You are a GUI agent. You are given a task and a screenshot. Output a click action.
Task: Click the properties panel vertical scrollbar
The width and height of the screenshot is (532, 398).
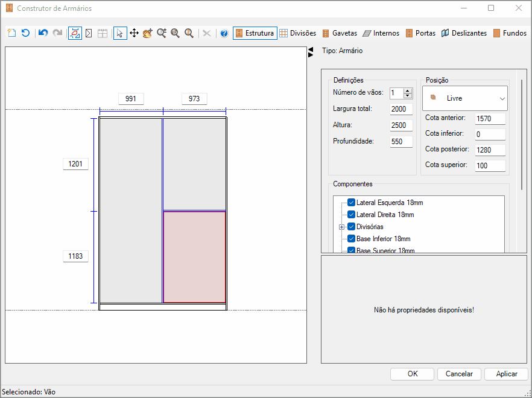coord(522,136)
